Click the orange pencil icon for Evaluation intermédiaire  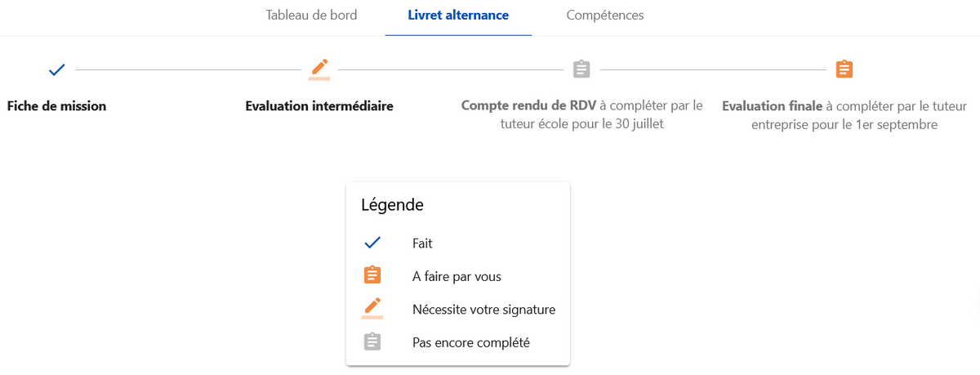tap(319, 69)
